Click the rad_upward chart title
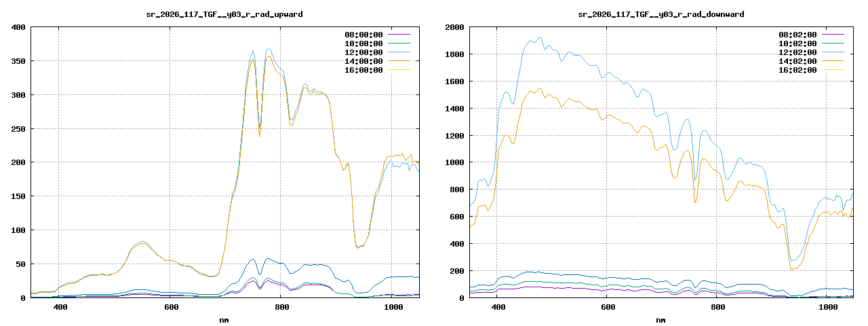 pyautogui.click(x=224, y=14)
